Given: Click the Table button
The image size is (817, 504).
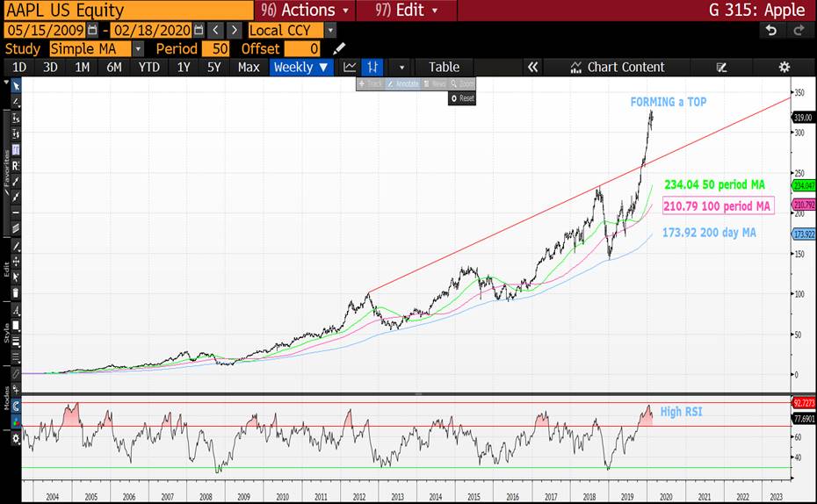Looking at the screenshot, I should (444, 67).
